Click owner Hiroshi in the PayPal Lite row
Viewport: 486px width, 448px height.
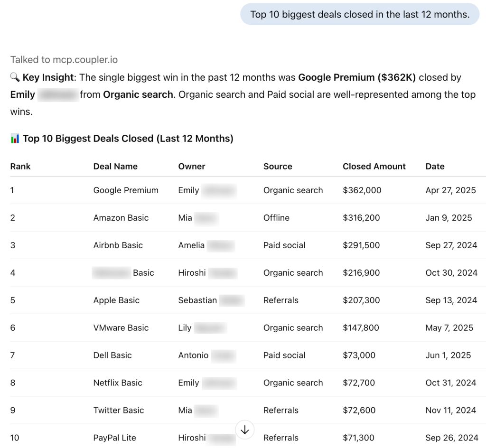[x=192, y=438]
